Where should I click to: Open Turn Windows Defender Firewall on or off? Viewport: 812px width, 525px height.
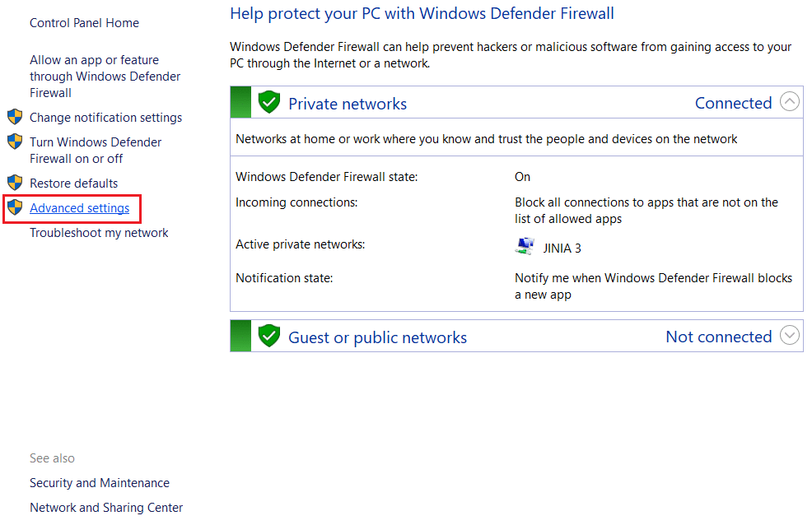point(96,150)
